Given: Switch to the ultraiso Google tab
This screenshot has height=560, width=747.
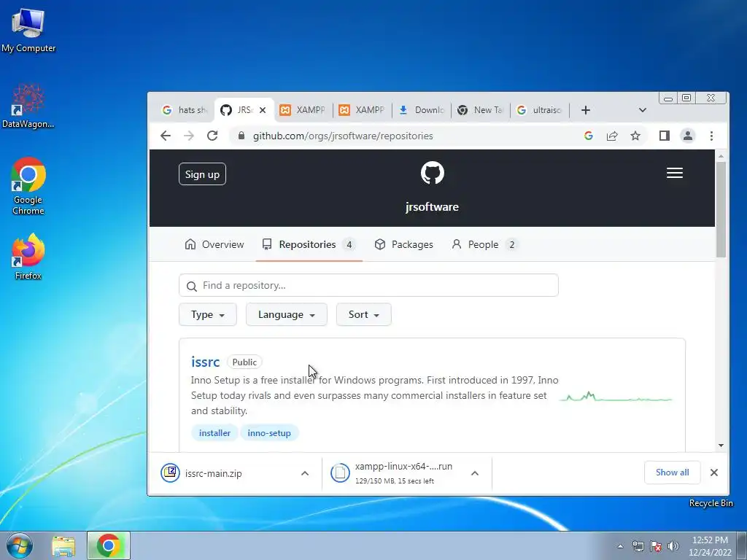Looking at the screenshot, I should 539,110.
